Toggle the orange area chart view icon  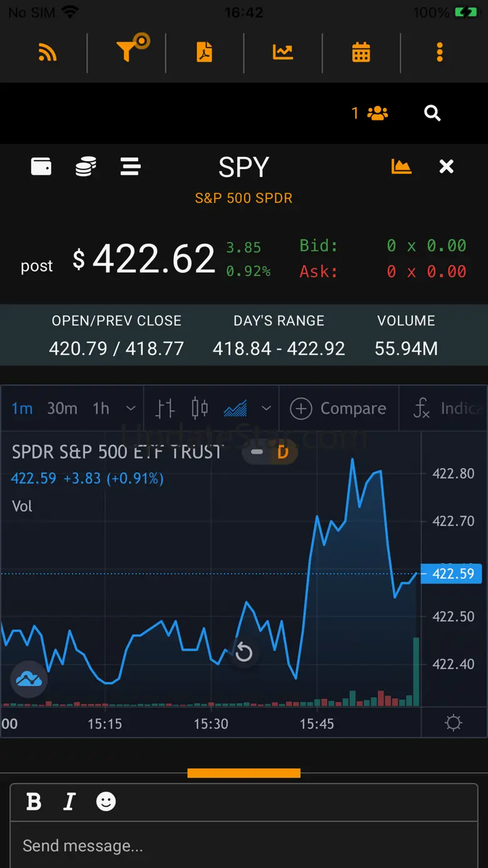click(401, 166)
